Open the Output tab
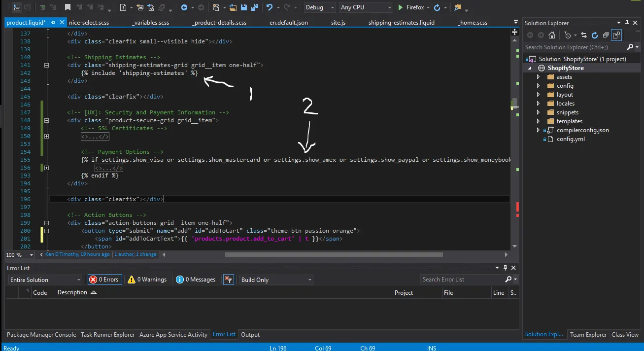644x351 pixels. [x=250, y=334]
